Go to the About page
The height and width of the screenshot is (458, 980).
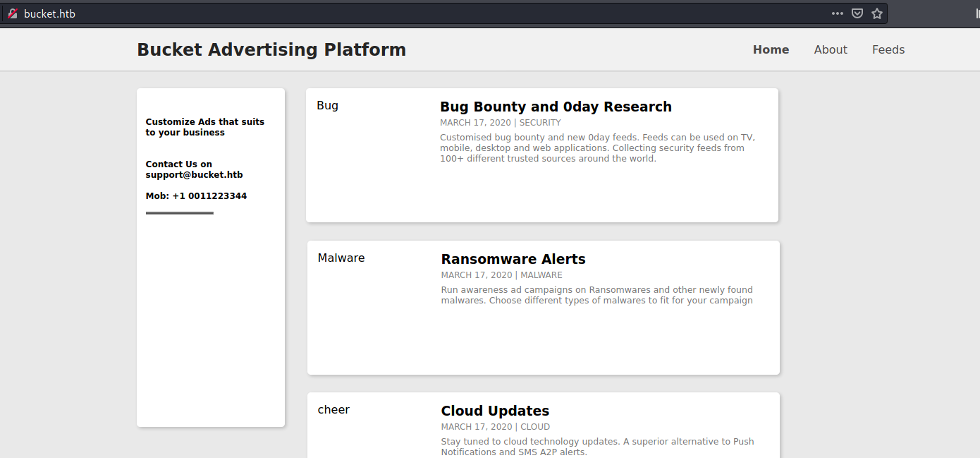[831, 49]
